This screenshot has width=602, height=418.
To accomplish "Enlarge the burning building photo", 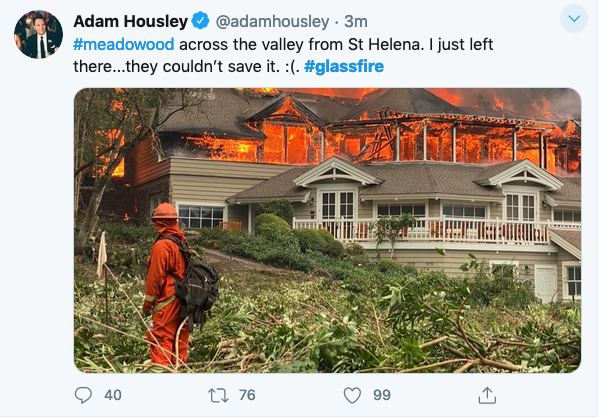I will [327, 230].
